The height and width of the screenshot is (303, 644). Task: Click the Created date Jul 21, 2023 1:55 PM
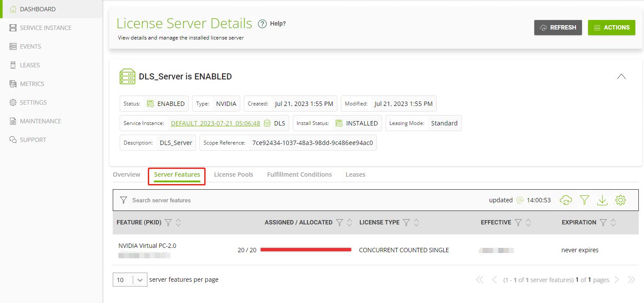304,104
